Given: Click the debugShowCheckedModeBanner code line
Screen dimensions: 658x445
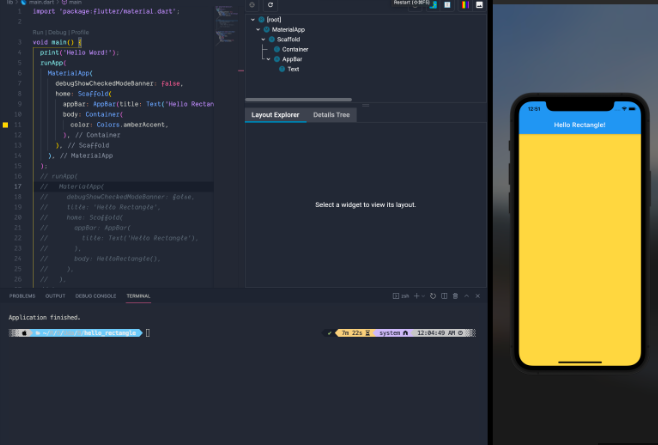Looking at the screenshot, I should click(x=119, y=84).
